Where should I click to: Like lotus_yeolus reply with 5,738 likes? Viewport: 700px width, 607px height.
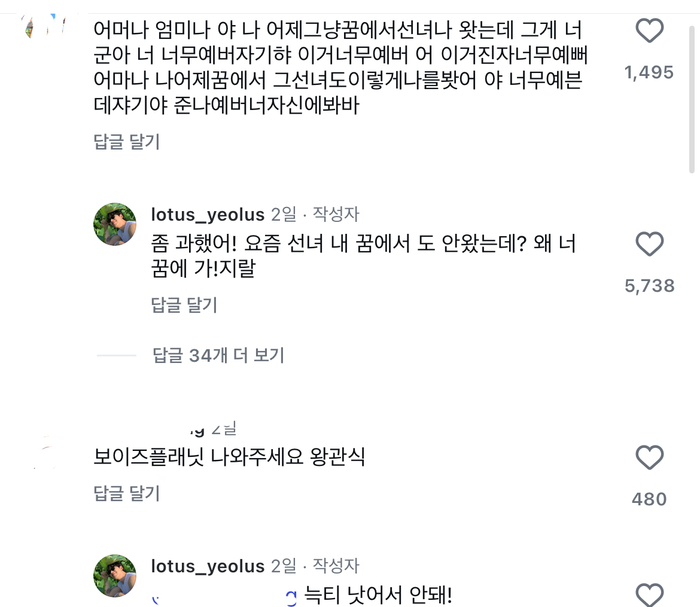tap(649, 245)
